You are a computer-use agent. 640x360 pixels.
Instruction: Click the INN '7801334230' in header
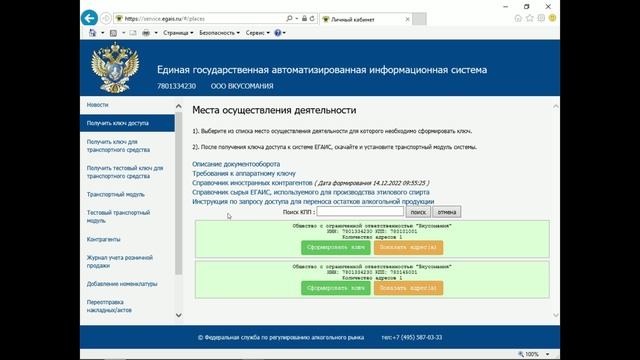(x=176, y=86)
